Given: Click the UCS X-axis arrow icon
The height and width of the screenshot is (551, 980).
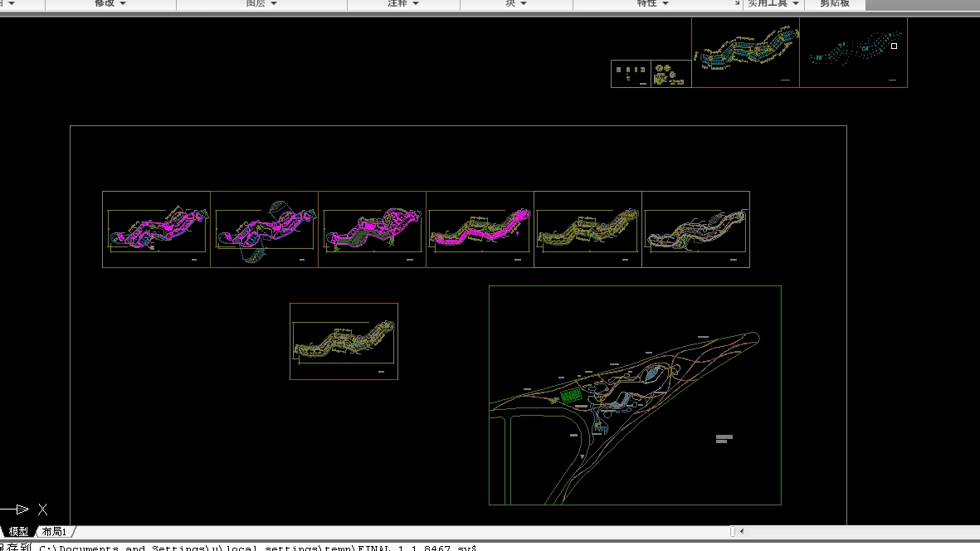Looking at the screenshot, I should point(18,510).
